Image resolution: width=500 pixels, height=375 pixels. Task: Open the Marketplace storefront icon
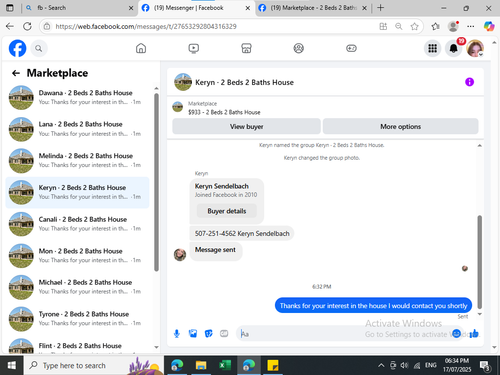click(x=246, y=48)
